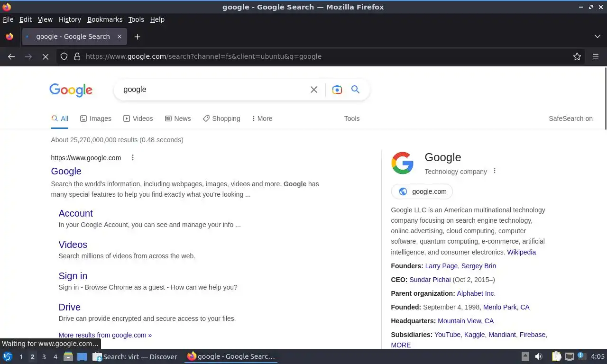Open the File menu
The height and width of the screenshot is (364, 607).
tap(8, 19)
